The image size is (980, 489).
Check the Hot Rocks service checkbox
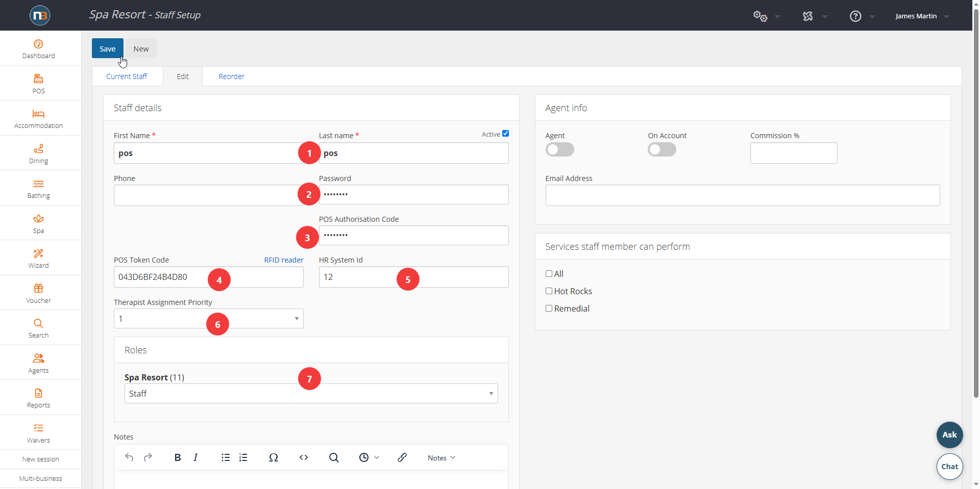click(549, 291)
